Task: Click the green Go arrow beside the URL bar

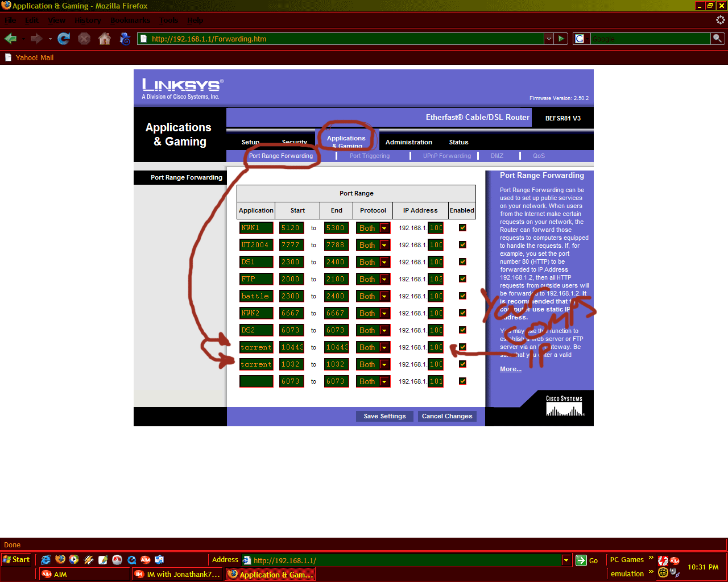Action: tap(561, 39)
